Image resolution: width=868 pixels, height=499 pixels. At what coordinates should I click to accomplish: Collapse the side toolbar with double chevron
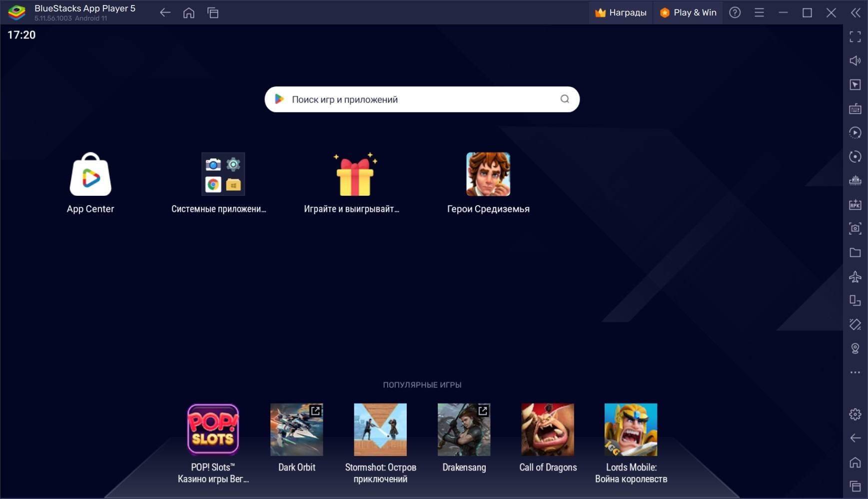(x=856, y=12)
